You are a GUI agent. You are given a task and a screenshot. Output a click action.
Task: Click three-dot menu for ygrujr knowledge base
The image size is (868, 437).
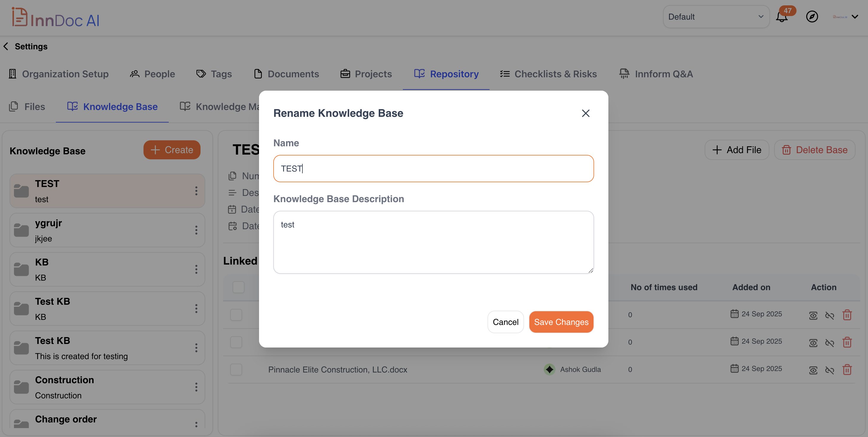click(x=196, y=230)
